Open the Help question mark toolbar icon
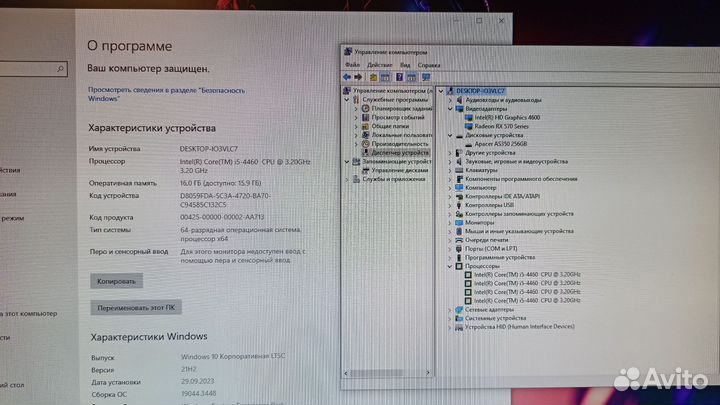Viewport: 720px width, 405px height. coord(399,77)
